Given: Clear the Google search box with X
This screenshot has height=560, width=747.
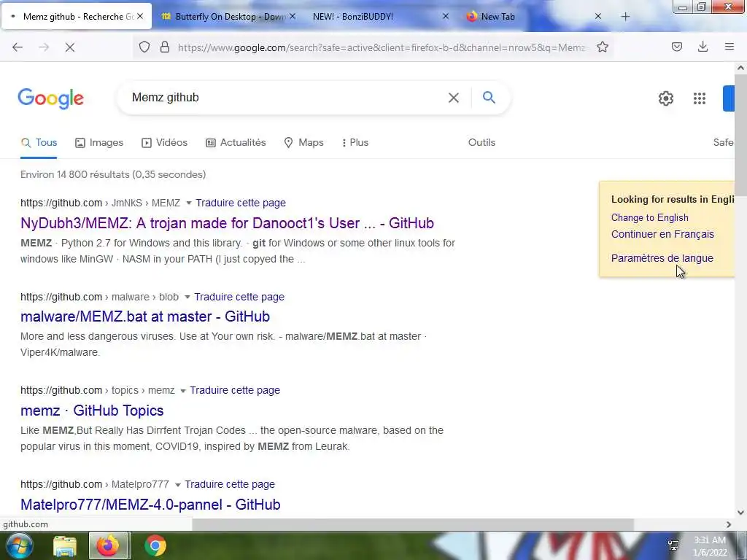Looking at the screenshot, I should tap(454, 98).
